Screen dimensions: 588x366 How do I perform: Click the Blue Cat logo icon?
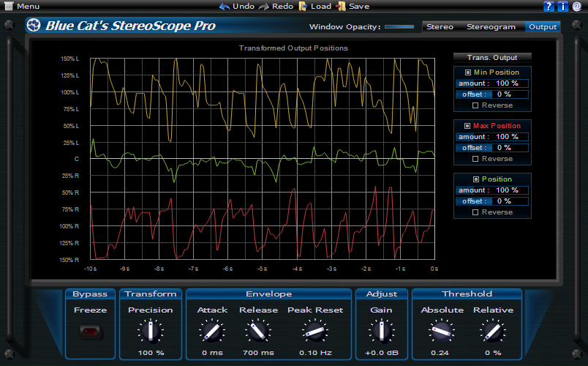tap(34, 26)
